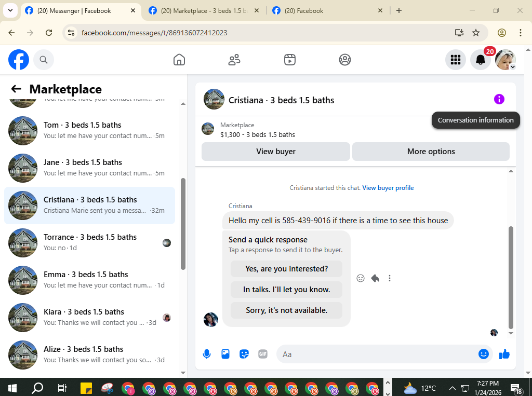React to the message with smiley icon
This screenshot has height=396, width=532.
point(361,278)
